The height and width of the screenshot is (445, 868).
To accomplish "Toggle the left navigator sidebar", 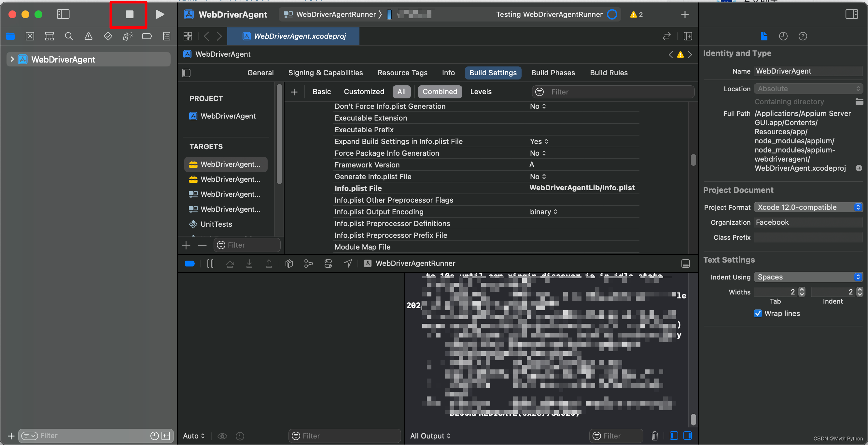I will tap(63, 14).
